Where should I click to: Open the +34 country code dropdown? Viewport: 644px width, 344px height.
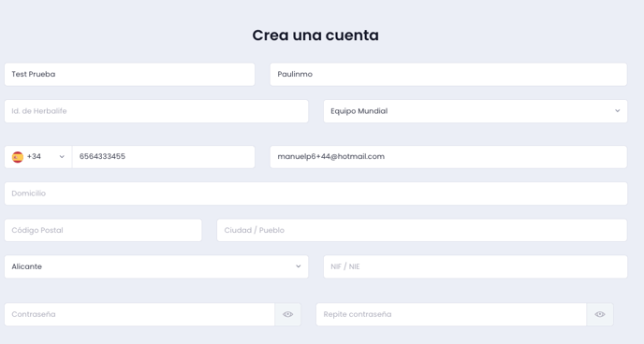[38, 157]
